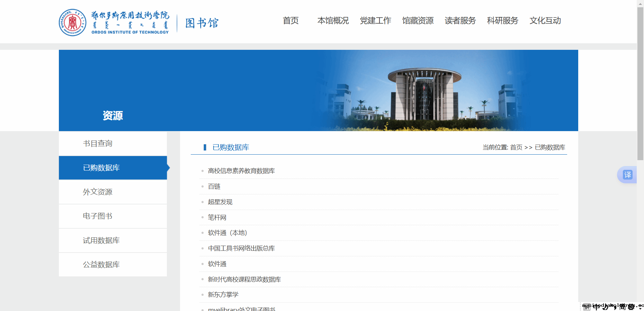Expand the IME toolbar dropdown arrow
The height and width of the screenshot is (311, 644).
[x=641, y=308]
